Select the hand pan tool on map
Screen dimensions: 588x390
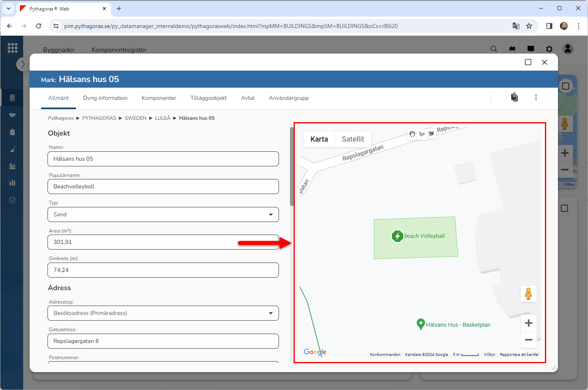tap(412, 134)
